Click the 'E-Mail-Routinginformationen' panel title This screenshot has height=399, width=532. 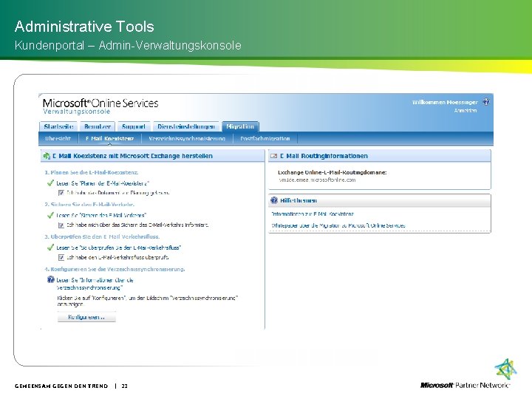(x=324, y=156)
